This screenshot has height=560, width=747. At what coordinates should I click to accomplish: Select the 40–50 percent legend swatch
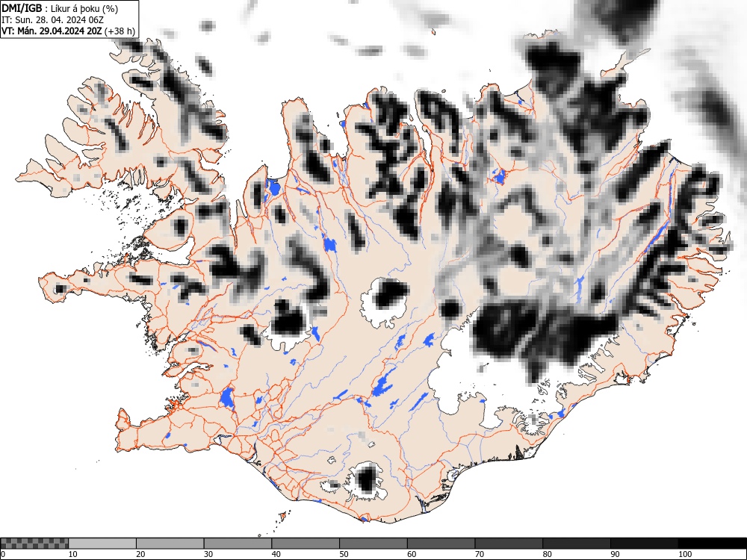[306, 544]
